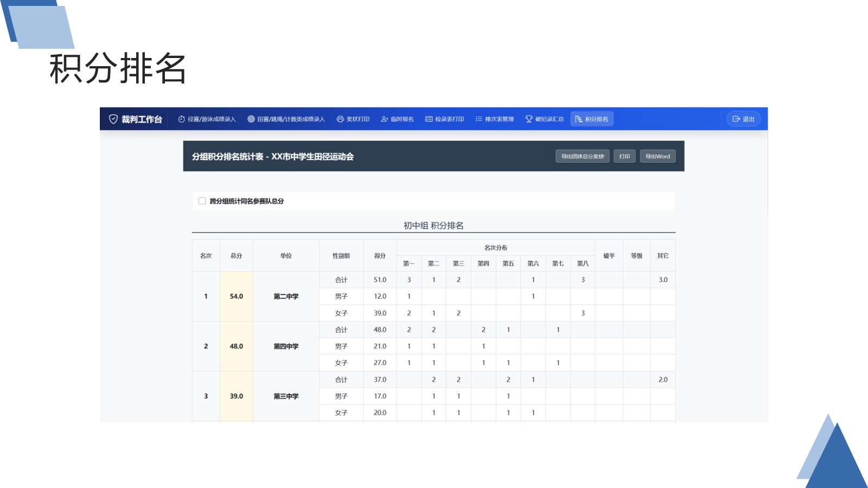The width and height of the screenshot is (868, 488).
Task: Click the 名次分布 group header
Action: tap(496, 248)
